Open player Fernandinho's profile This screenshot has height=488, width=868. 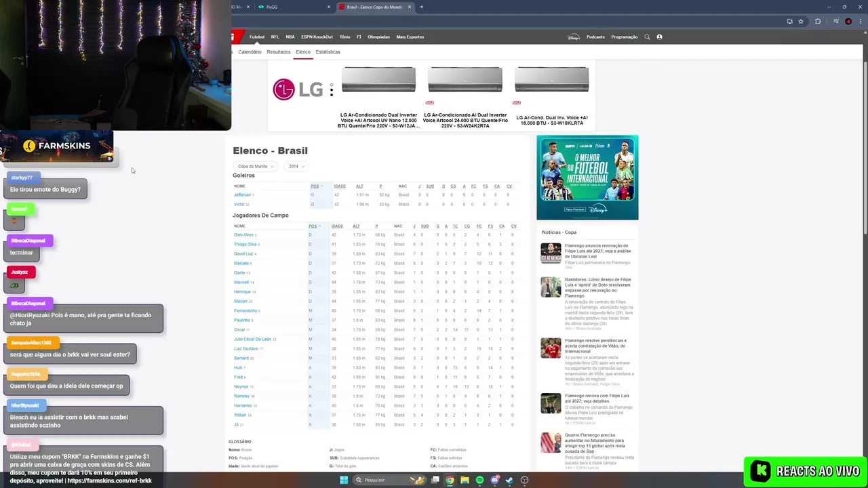pyautogui.click(x=245, y=310)
